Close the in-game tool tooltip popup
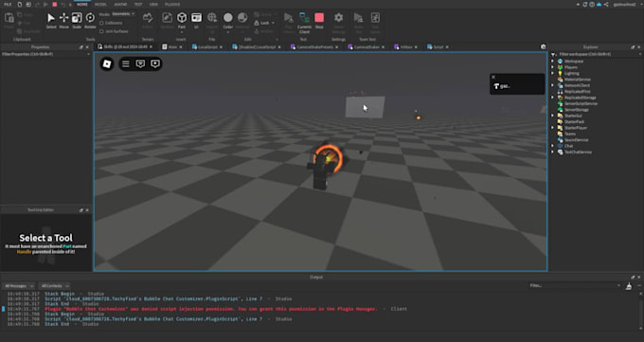Viewport: 644px width, 342px height. [x=493, y=77]
